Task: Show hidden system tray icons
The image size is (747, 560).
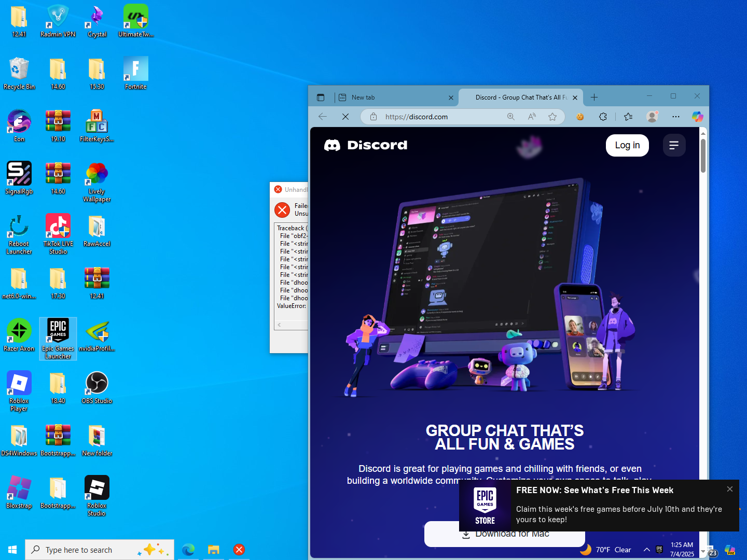Action: [x=647, y=550]
